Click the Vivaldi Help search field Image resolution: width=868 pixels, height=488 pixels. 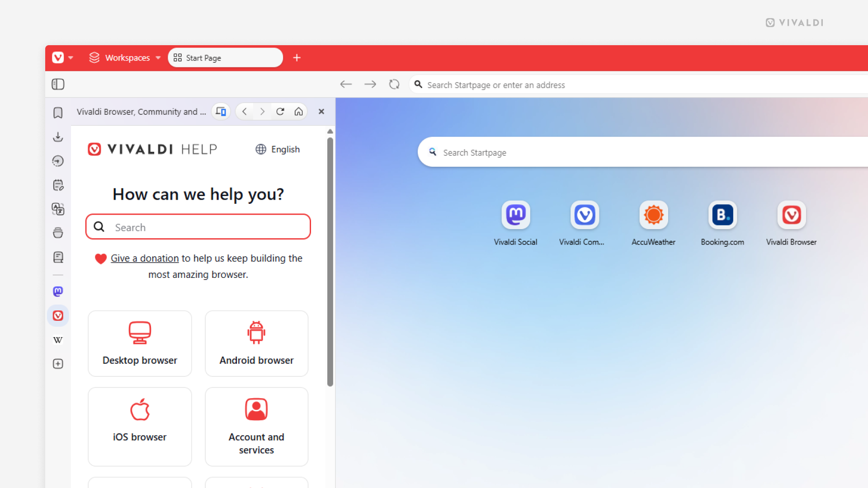[x=198, y=227]
